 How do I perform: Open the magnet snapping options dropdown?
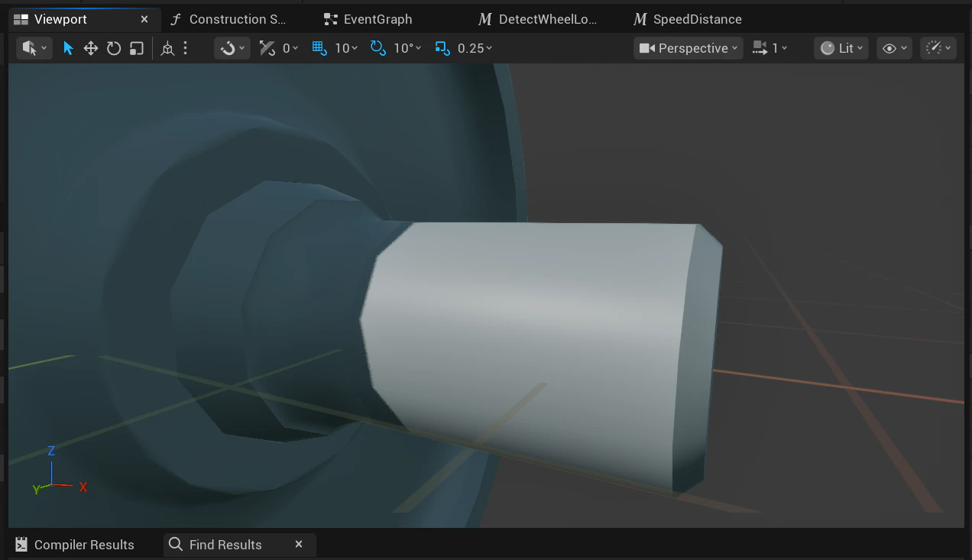coord(232,48)
